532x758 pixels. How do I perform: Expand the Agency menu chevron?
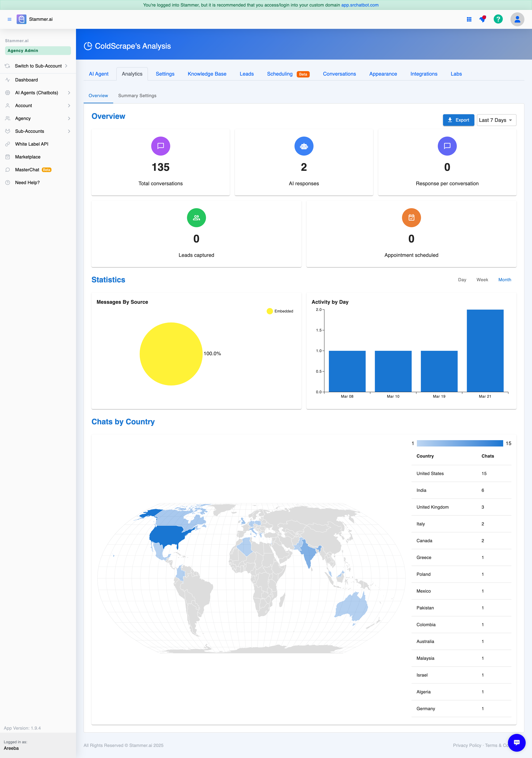[x=69, y=119]
